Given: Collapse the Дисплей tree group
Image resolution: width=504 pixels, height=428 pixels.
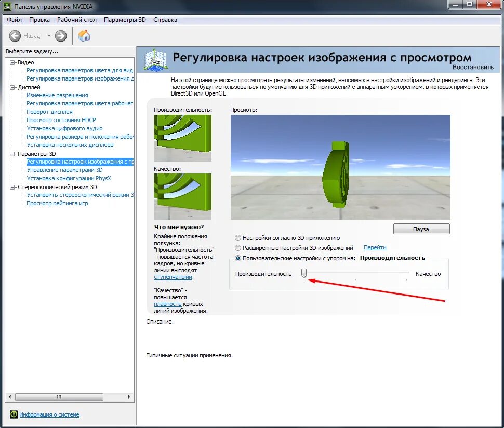Looking at the screenshot, I should 12,87.
